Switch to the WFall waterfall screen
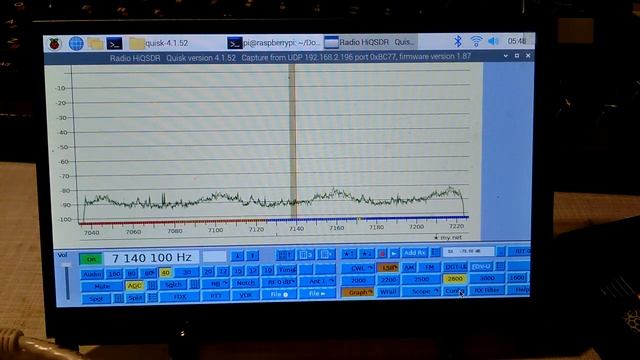This screenshot has height=360, width=640. (388, 292)
